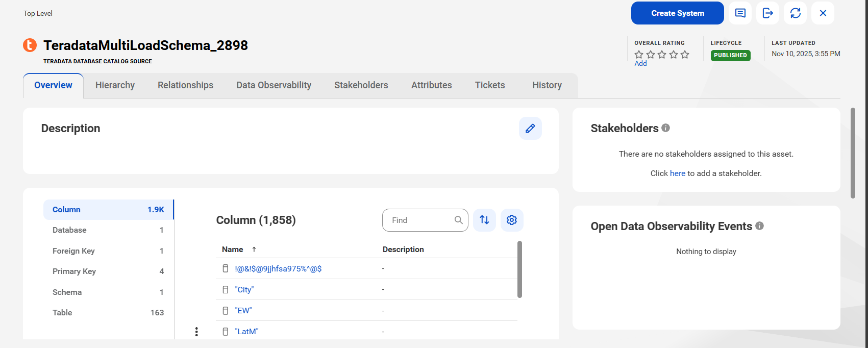Image resolution: width=868 pixels, height=348 pixels.
Task: Click 'here' to add a stakeholder
Action: [678, 173]
